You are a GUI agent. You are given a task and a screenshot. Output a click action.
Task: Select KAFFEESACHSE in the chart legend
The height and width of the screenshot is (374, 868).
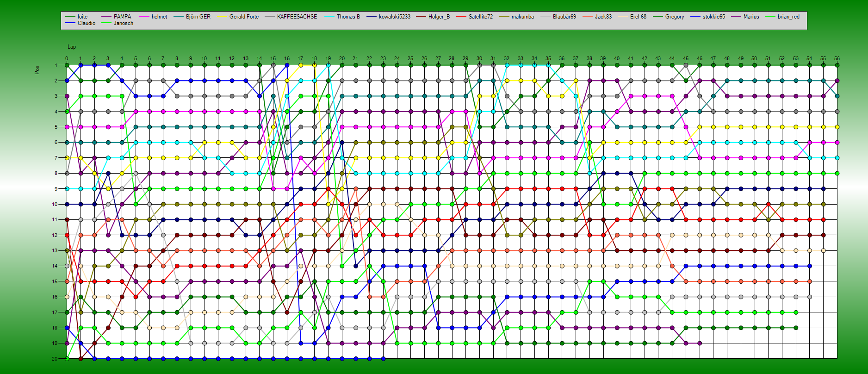pos(297,17)
